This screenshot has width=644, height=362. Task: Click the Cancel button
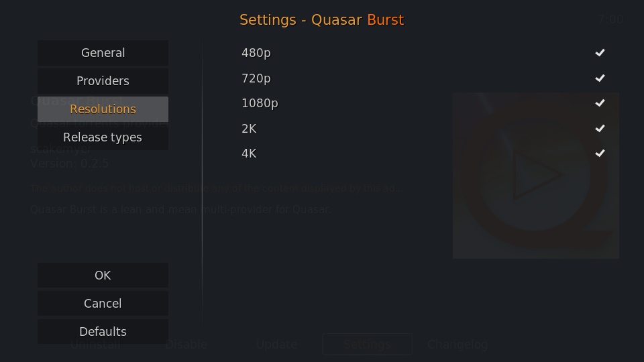click(103, 303)
